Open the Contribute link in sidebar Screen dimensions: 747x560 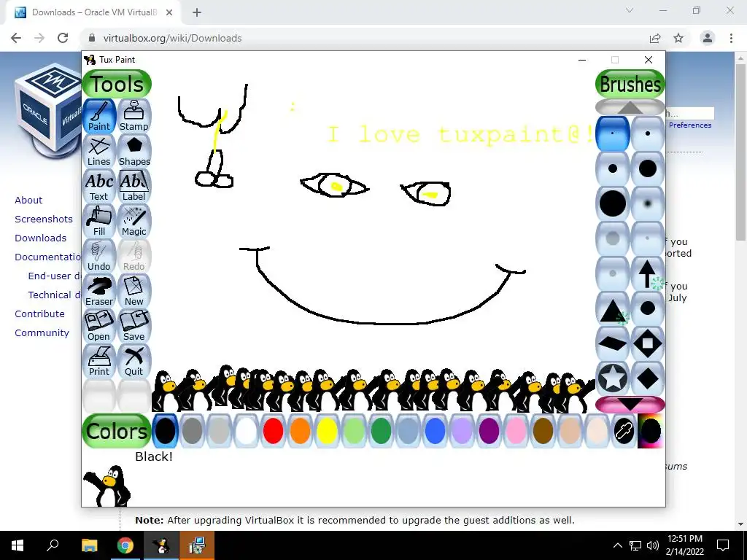[x=39, y=314]
